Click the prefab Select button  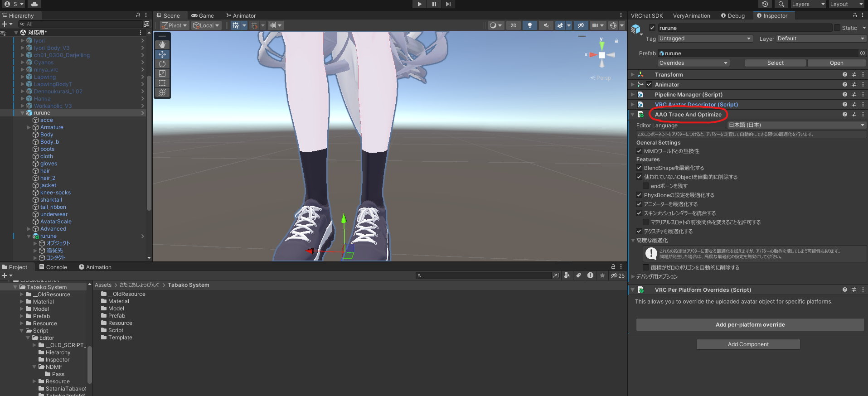[775, 63]
